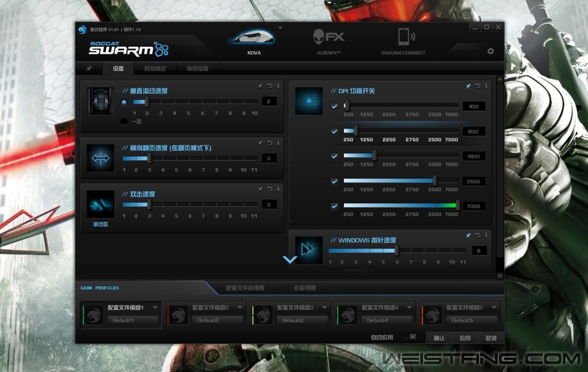Toggle the 自动应用 auto-apply switch

[x=409, y=338]
